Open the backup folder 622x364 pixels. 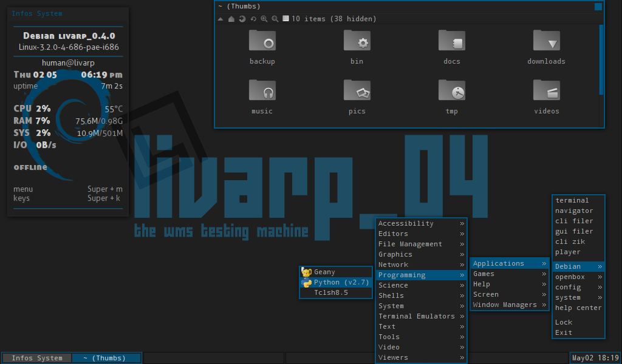262,47
